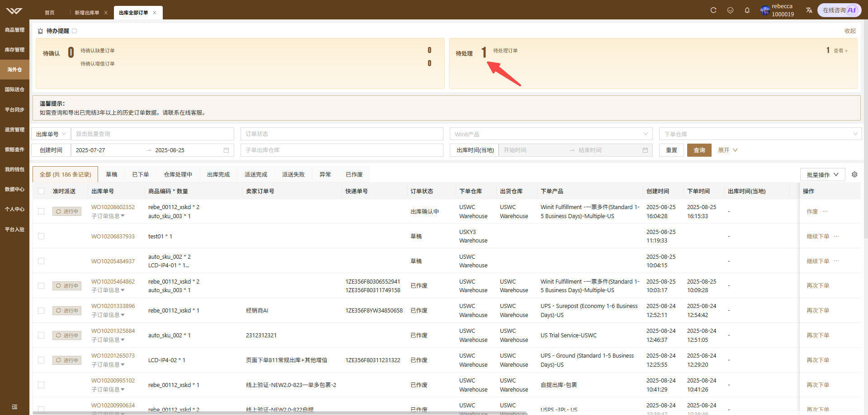Viewport: 868px width, 415px height.
Task: Switch to the 首页 tab
Action: coord(50,13)
